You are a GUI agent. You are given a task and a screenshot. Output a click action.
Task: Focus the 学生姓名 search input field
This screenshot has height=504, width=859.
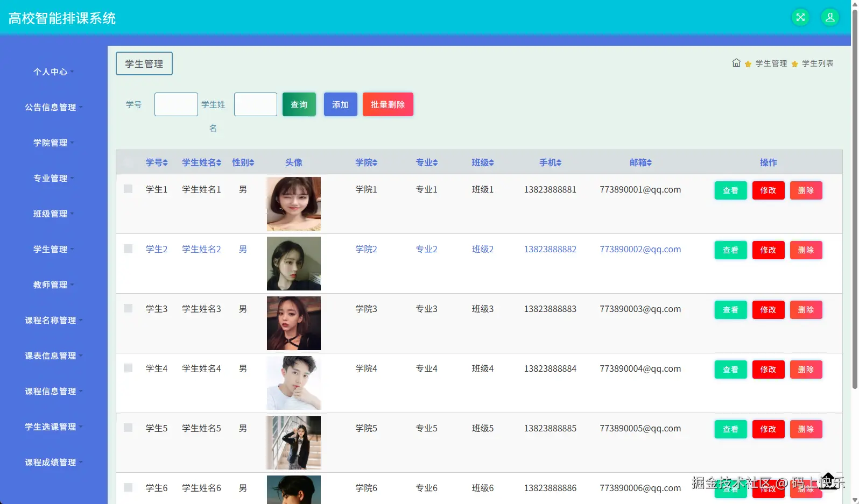(256, 104)
